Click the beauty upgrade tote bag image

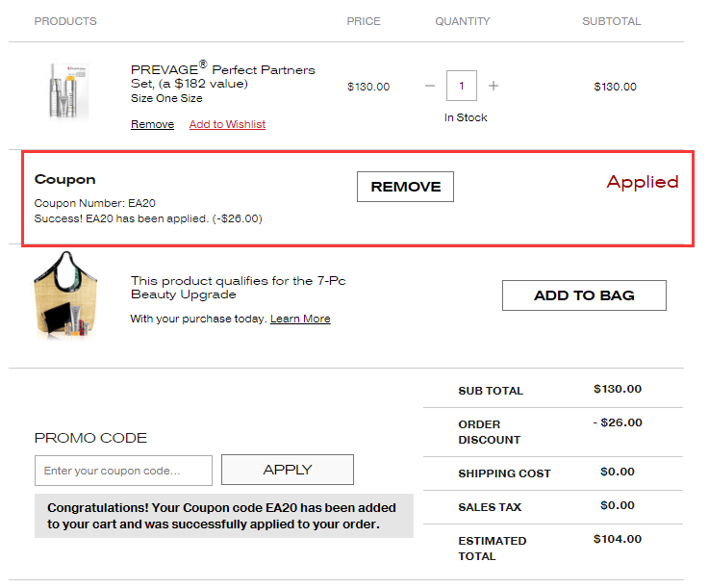pos(66,294)
